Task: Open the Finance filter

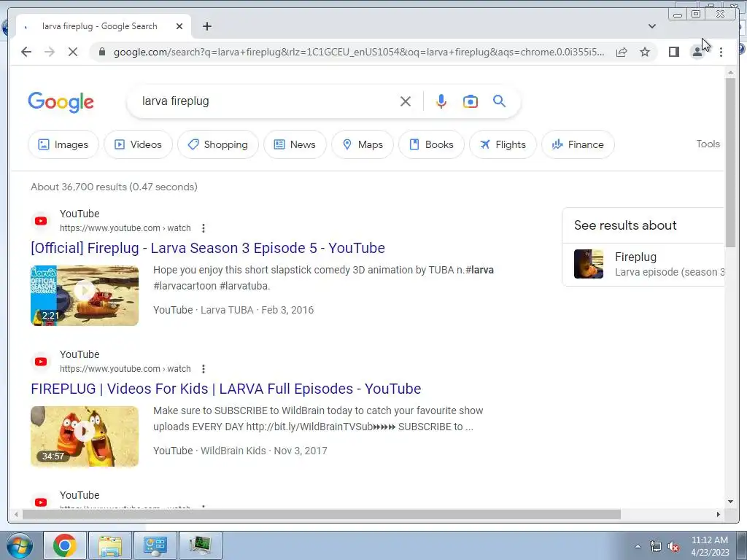Action: (578, 144)
